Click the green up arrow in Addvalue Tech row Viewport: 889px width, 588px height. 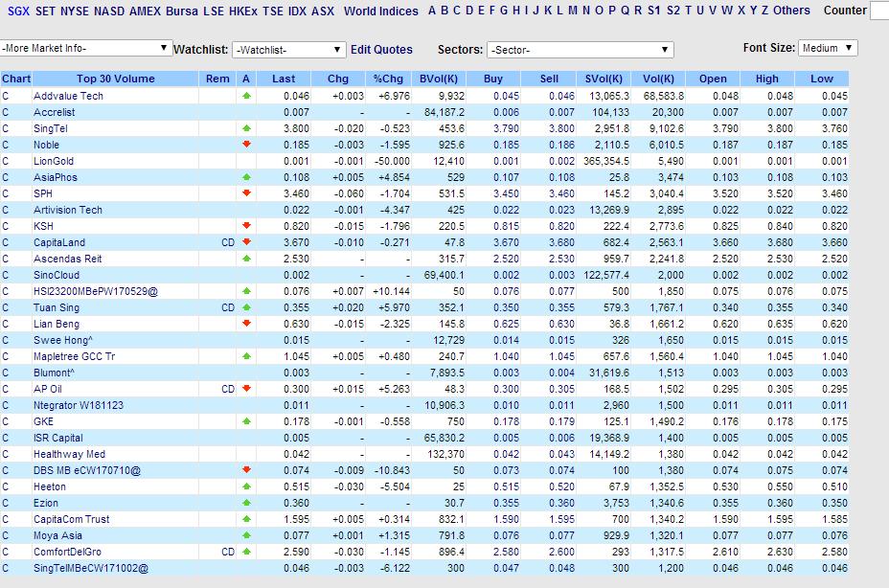(246, 96)
